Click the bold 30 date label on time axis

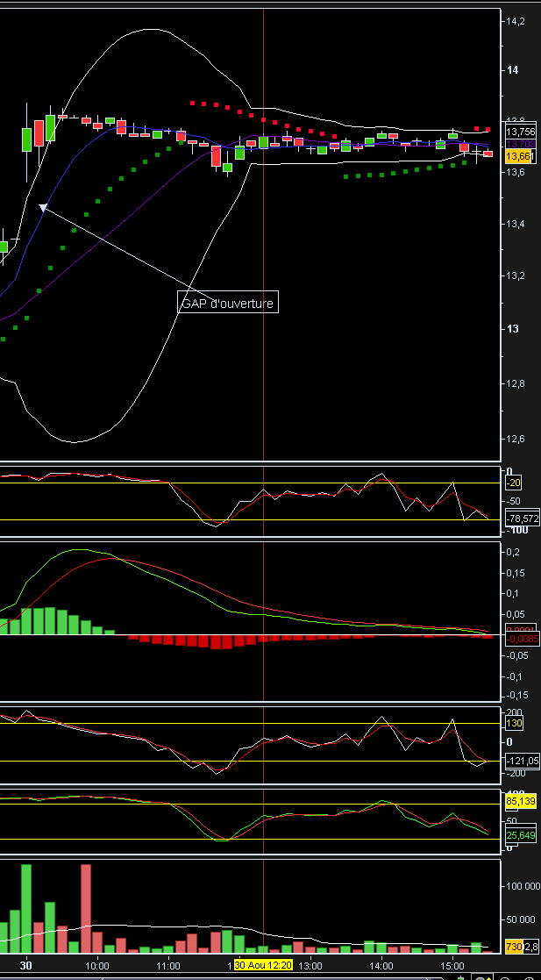tap(25, 966)
